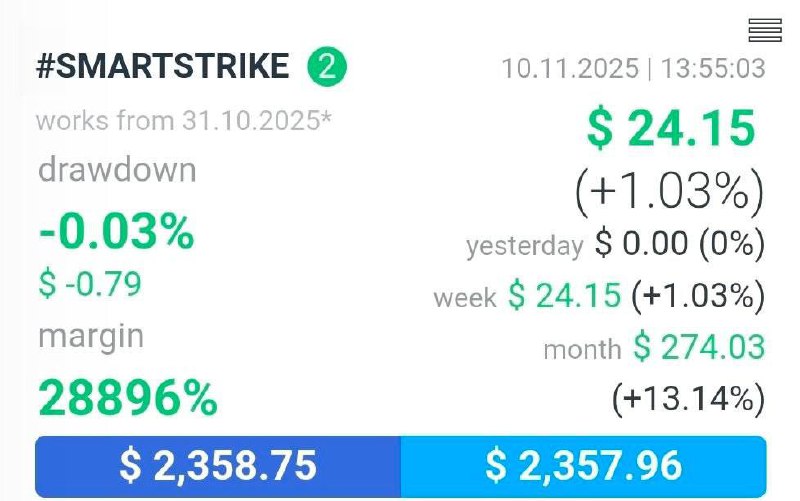Click the total profit $ 24.15 value
This screenshot has width=800, height=501.
[670, 129]
